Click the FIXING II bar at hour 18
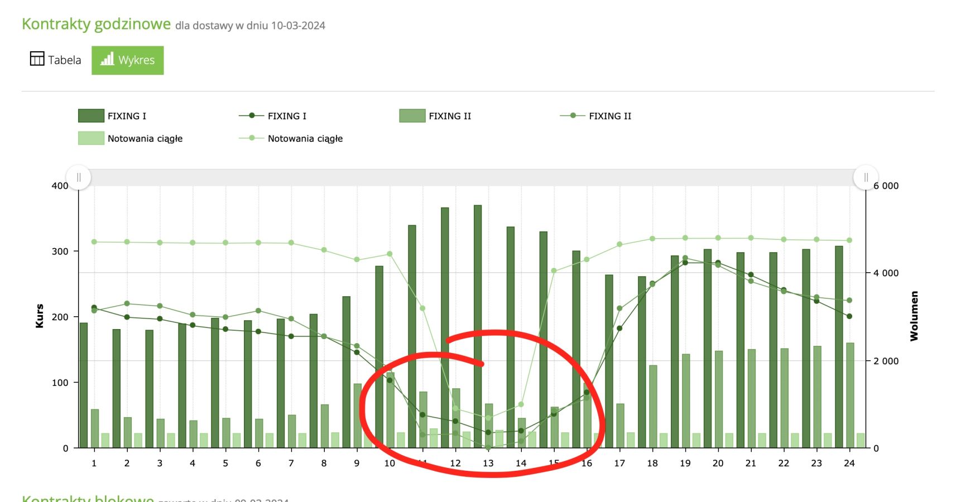Image resolution: width=980 pixels, height=502 pixels. coord(653,407)
